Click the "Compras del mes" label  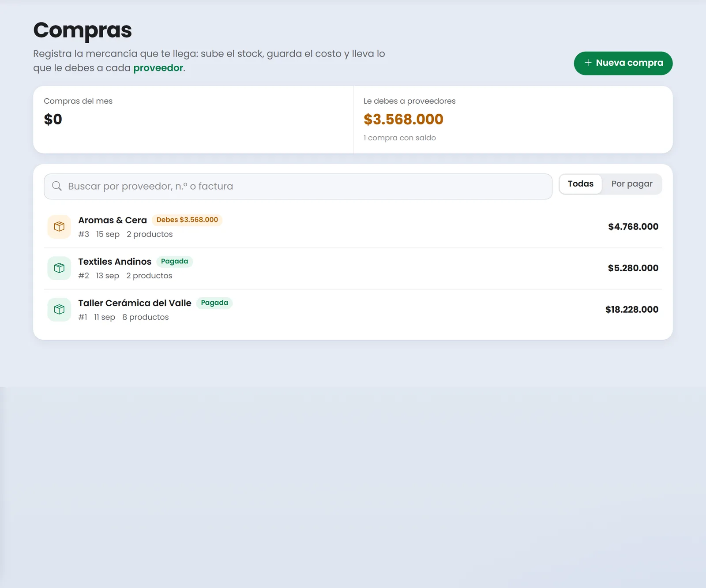78,101
